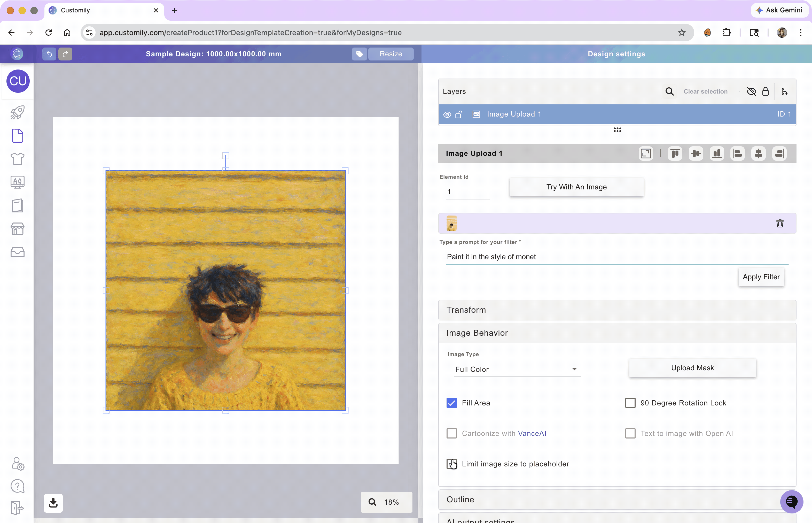This screenshot has width=812, height=523.
Task: Click the logout door icon
Action: (17, 508)
